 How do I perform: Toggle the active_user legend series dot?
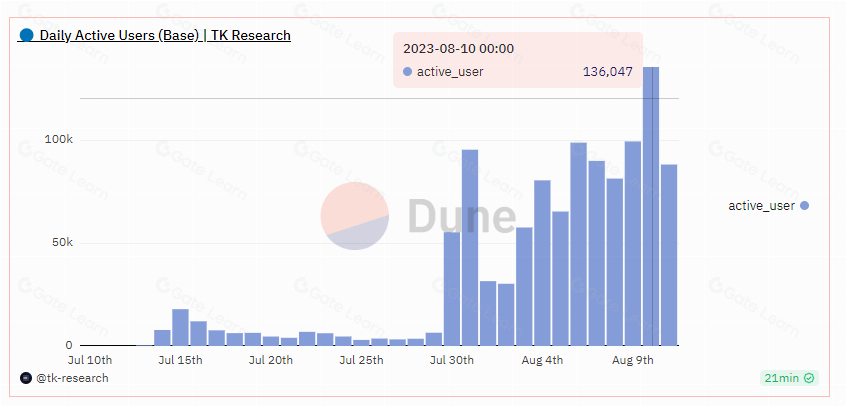point(804,206)
